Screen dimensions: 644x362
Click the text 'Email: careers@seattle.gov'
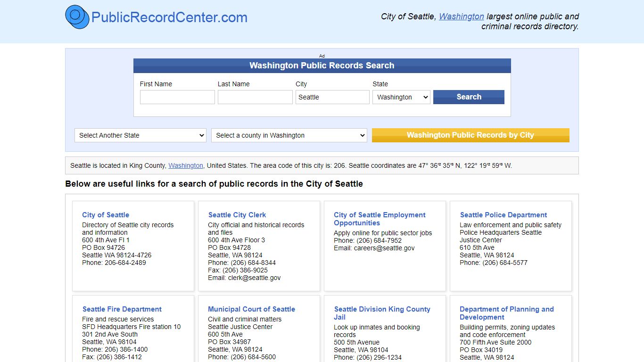pyautogui.click(x=374, y=248)
